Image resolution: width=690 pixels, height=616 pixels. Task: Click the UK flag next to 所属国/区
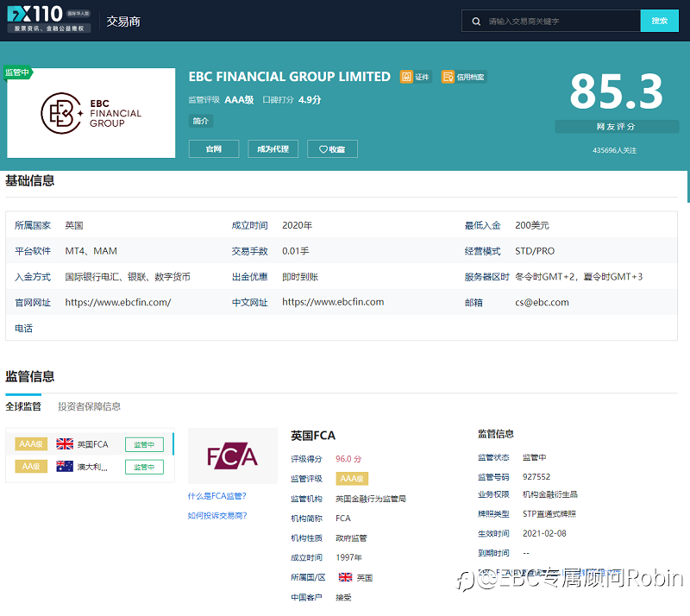(346, 577)
